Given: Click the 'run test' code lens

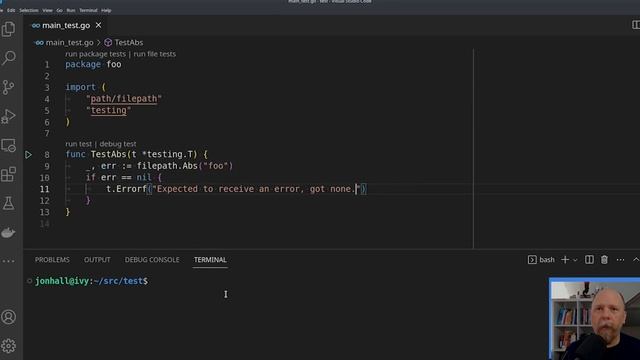Looking at the screenshot, I should coord(78,144).
